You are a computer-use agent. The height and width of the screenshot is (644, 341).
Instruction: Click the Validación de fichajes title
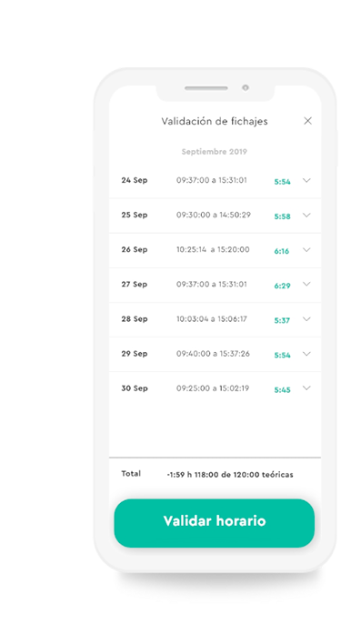(x=215, y=121)
